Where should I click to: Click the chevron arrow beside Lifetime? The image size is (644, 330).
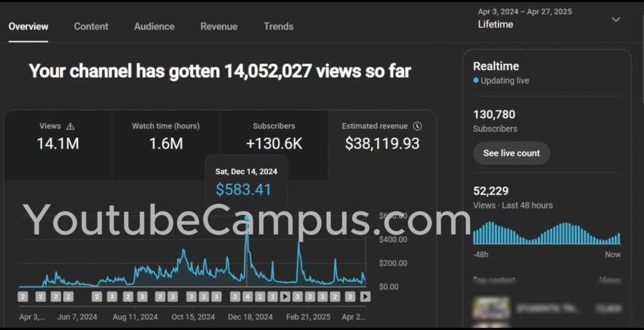616,19
